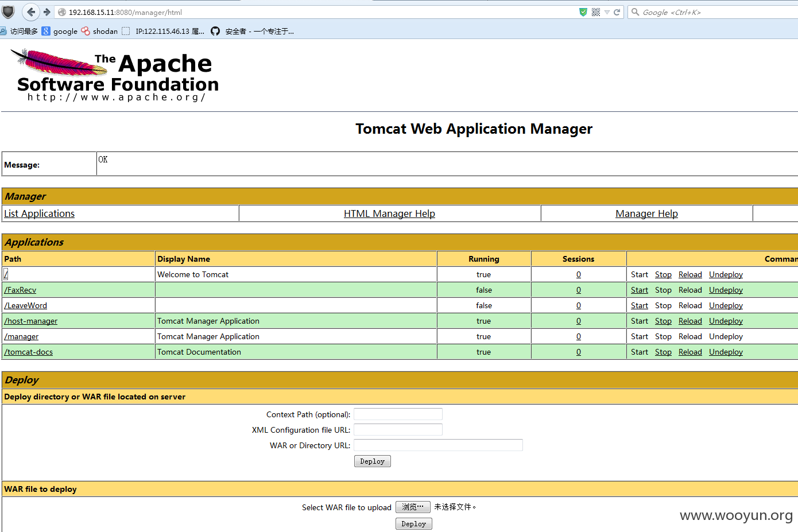
Task: Stop the root Welcome to Tomcat application
Action: pyautogui.click(x=663, y=274)
